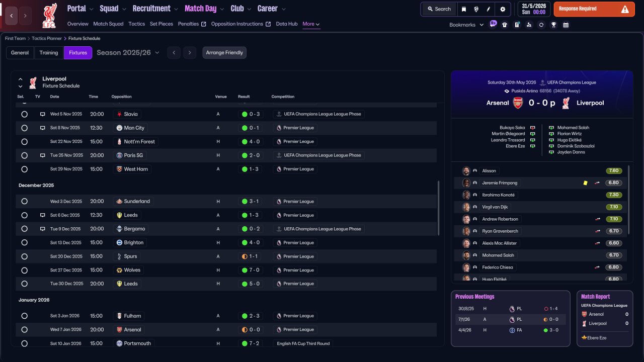Screen dimensions: 644x362
Task: Open the bookmark icon beside Search
Action: point(464,9)
